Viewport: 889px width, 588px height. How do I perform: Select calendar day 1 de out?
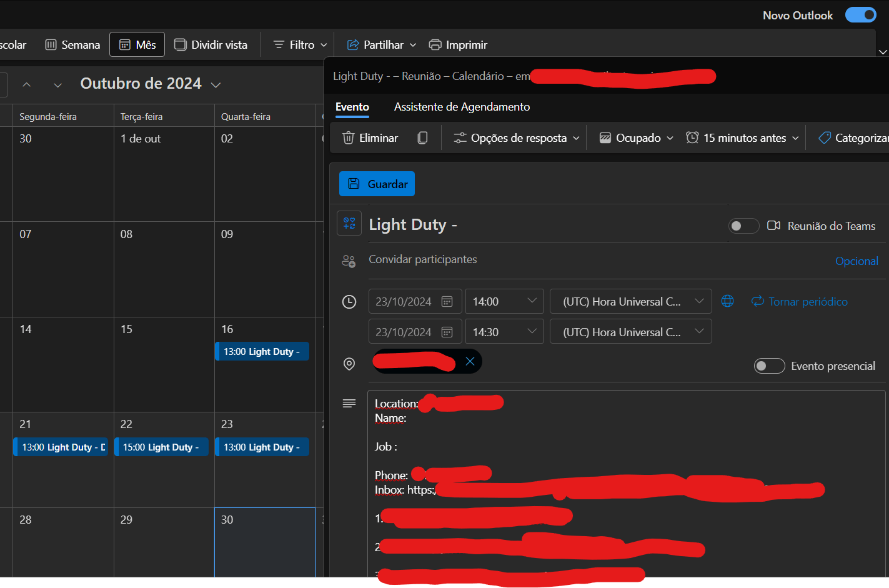(x=164, y=174)
